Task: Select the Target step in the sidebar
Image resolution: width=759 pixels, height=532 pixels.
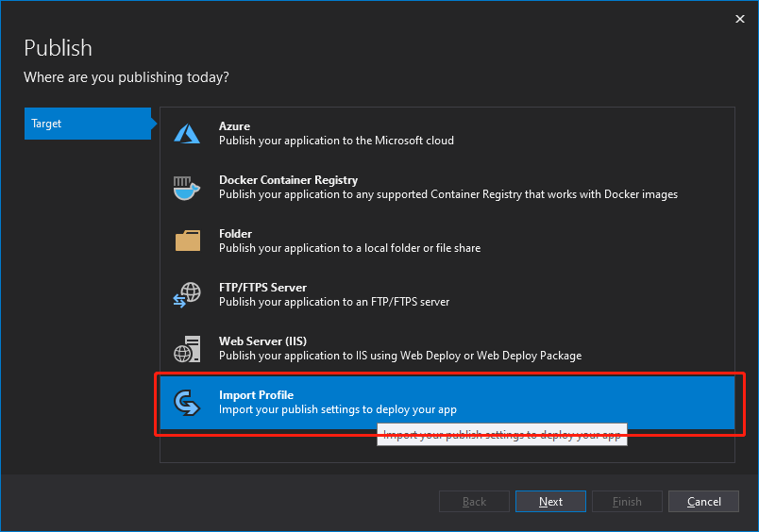Action: pyautogui.click(x=87, y=124)
